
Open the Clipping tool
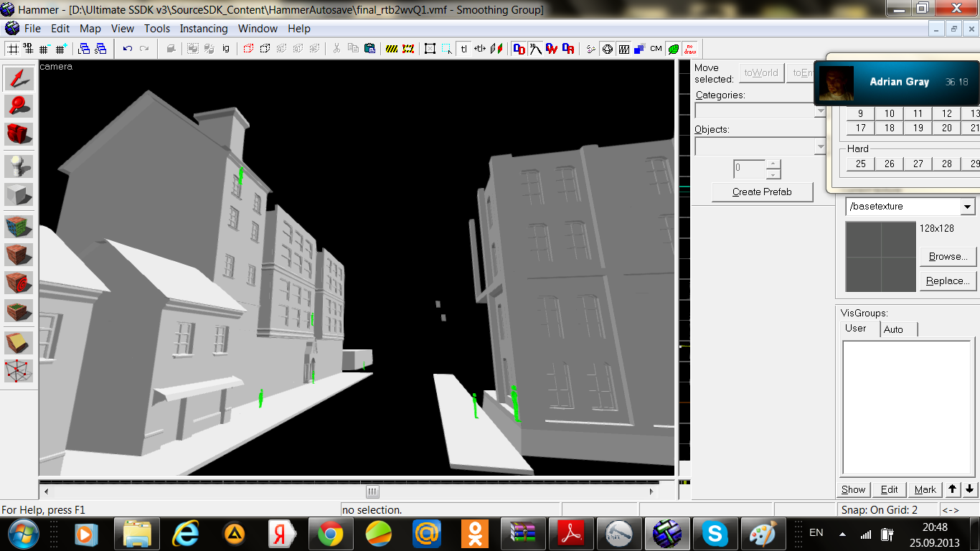(x=19, y=343)
